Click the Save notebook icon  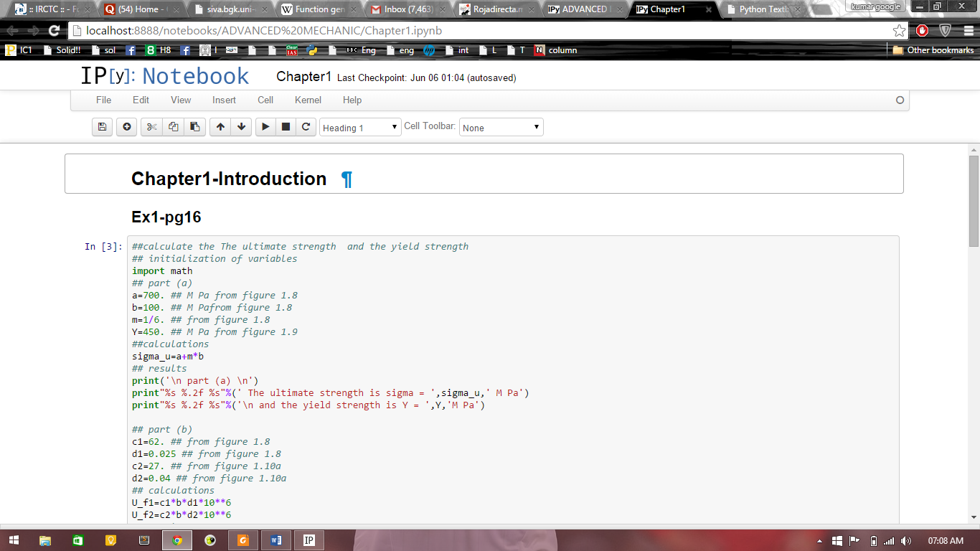click(x=103, y=127)
